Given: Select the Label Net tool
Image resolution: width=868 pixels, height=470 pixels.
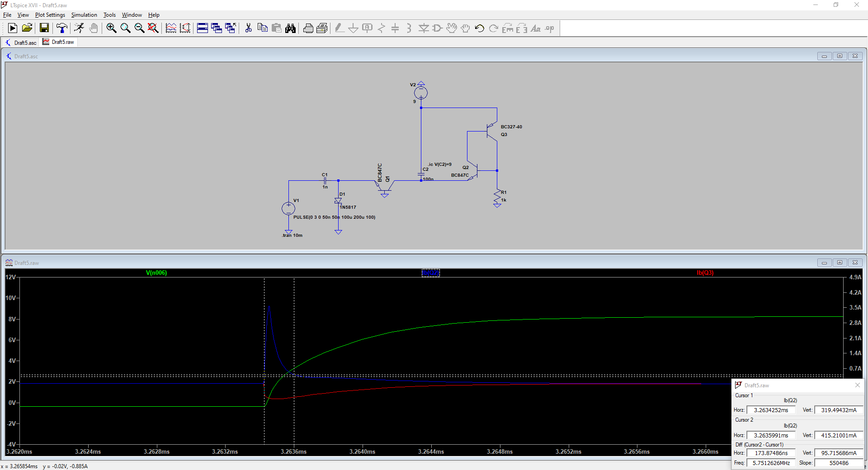Looking at the screenshot, I should [x=368, y=28].
